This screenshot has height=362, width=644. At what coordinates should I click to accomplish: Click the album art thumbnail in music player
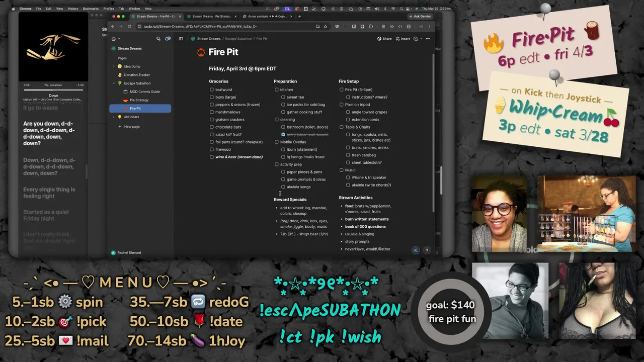[x=53, y=47]
